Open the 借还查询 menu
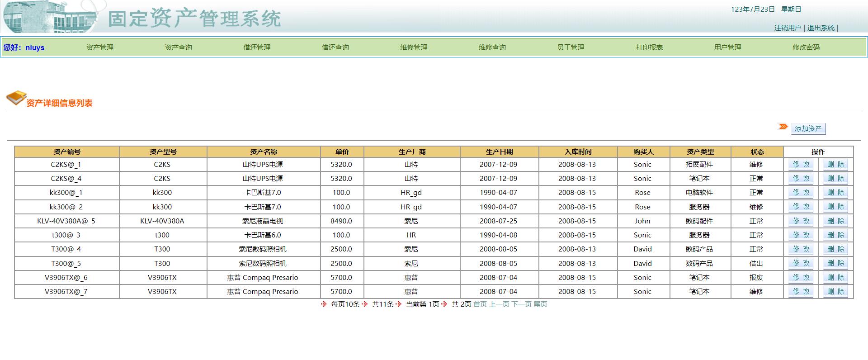868x360 pixels. (335, 47)
